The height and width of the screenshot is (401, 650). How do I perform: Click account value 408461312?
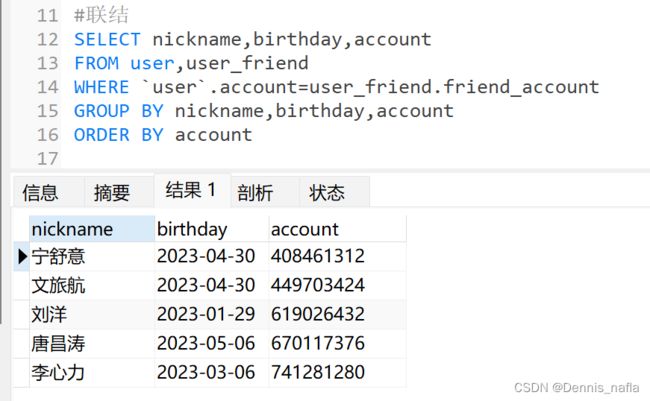click(x=318, y=256)
